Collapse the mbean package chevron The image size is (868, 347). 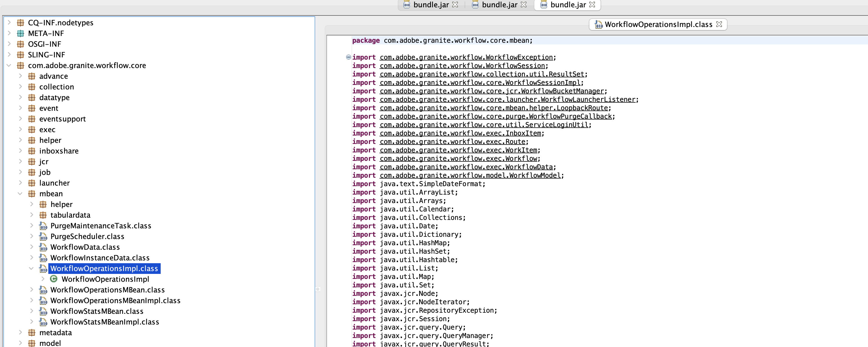point(20,193)
